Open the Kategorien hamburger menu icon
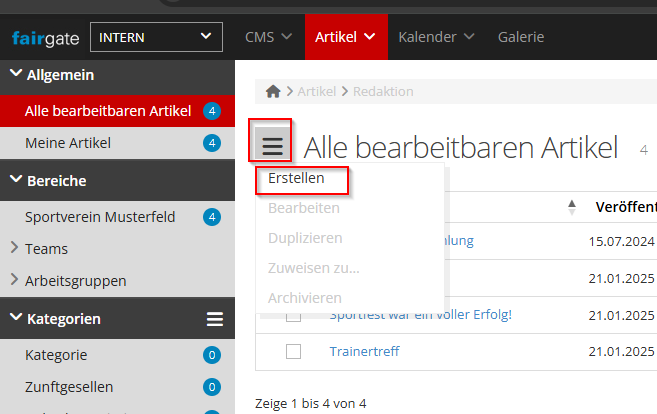The image size is (657, 414). coord(214,319)
